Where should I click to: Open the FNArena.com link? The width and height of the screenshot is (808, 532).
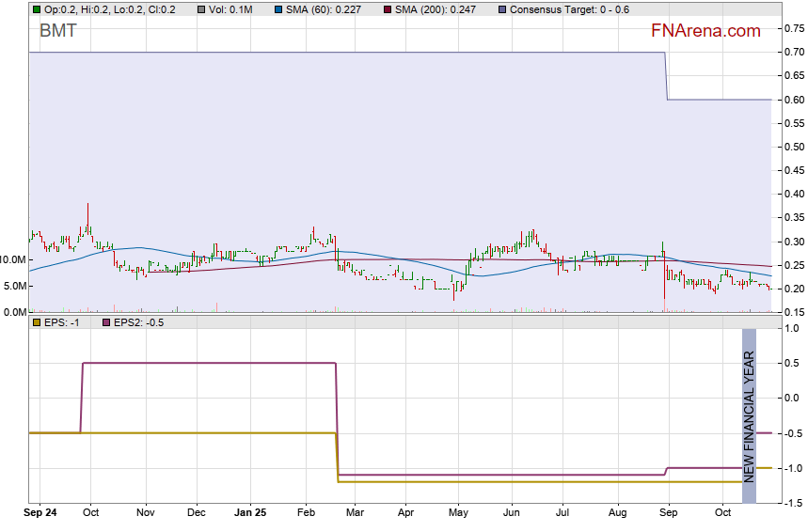coord(705,31)
